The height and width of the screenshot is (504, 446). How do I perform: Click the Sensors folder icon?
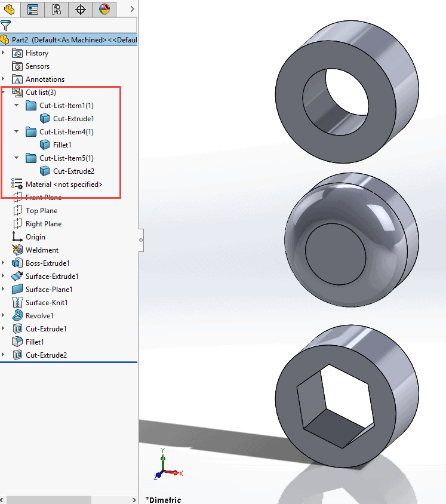click(17, 66)
